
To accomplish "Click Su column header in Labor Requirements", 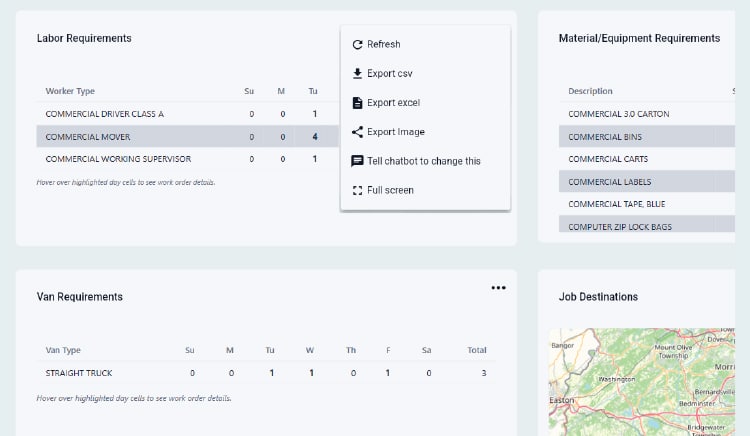I will pyautogui.click(x=249, y=91).
